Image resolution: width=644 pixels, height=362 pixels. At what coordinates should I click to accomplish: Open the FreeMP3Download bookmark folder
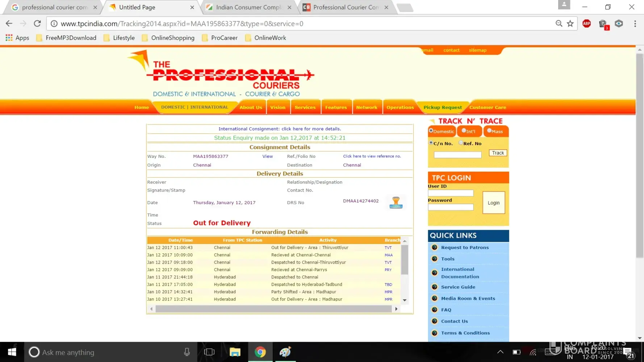tap(66, 38)
